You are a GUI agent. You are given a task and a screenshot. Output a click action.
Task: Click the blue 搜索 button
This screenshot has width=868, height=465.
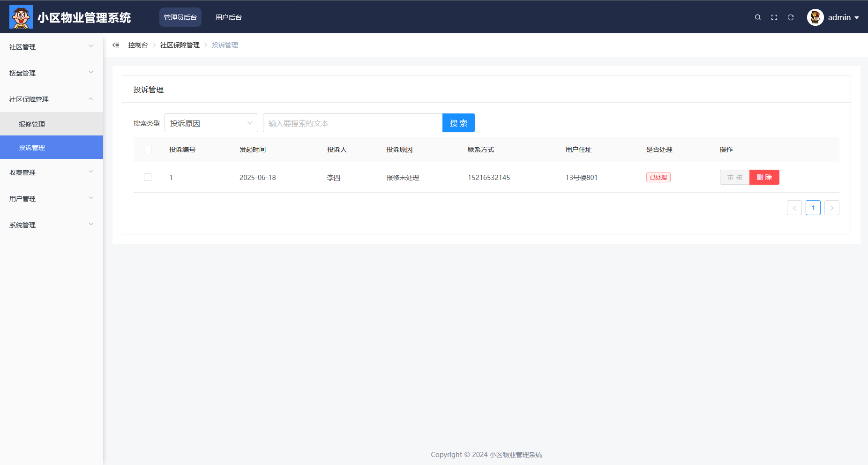point(458,123)
